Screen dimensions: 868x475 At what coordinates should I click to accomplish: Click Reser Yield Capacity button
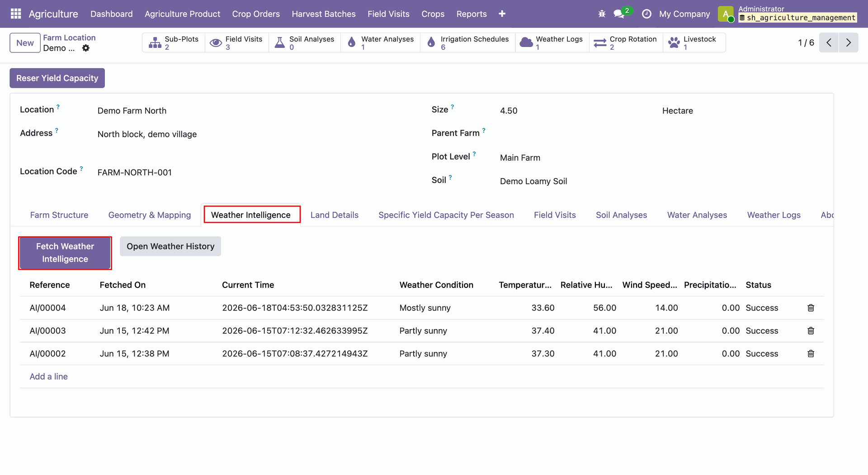(x=57, y=78)
